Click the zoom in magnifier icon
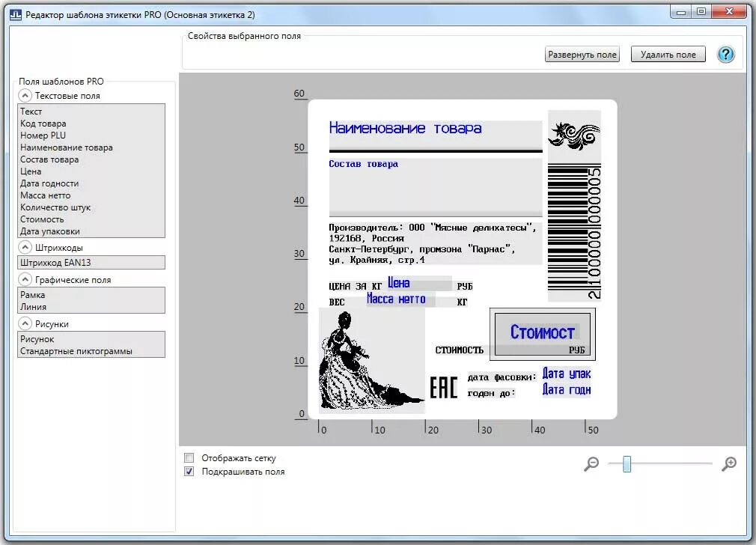The image size is (756, 545). 729,464
